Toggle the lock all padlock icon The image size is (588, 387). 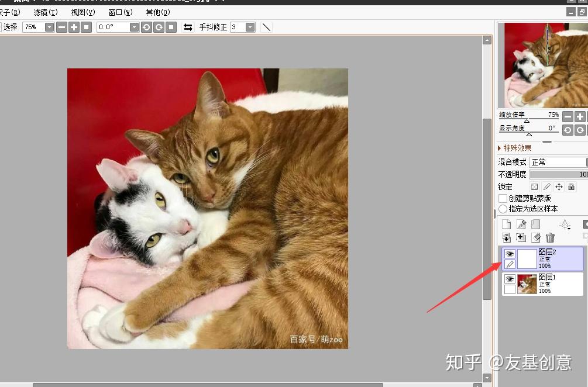pos(571,186)
